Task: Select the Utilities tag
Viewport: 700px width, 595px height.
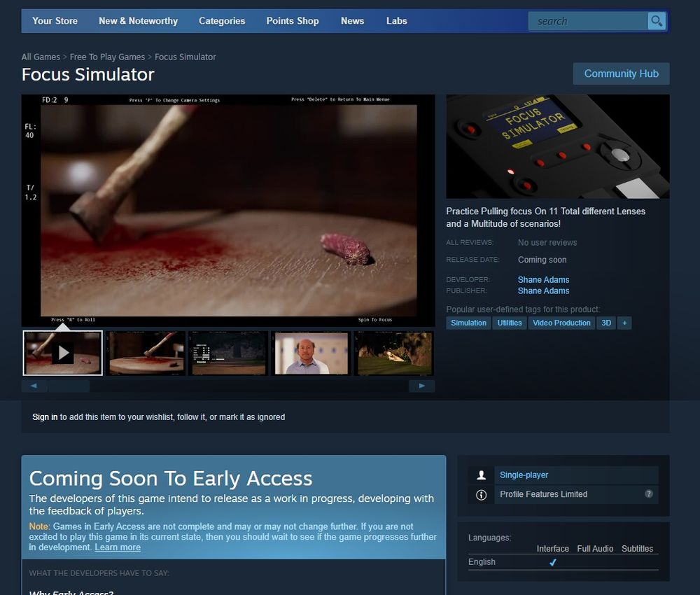Action: 510,323
